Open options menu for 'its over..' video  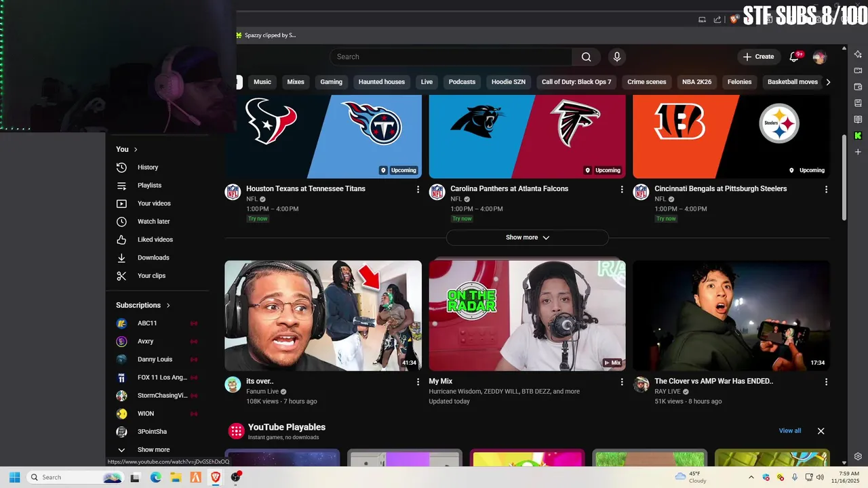click(418, 382)
